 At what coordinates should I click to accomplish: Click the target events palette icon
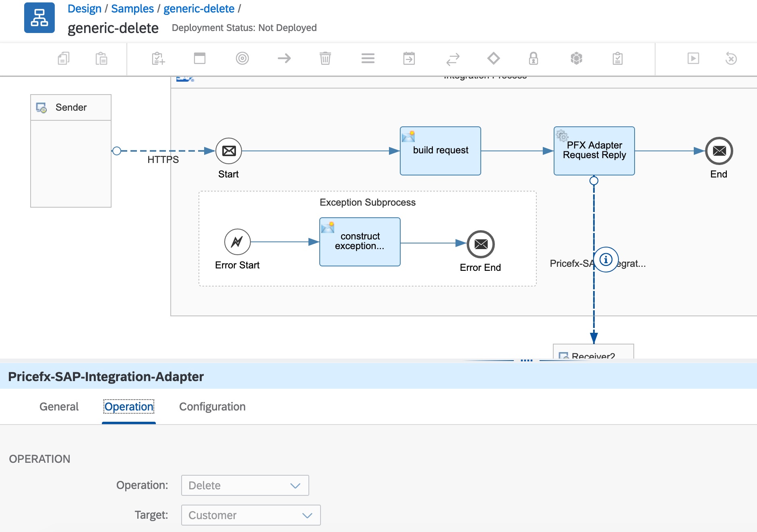coord(242,59)
